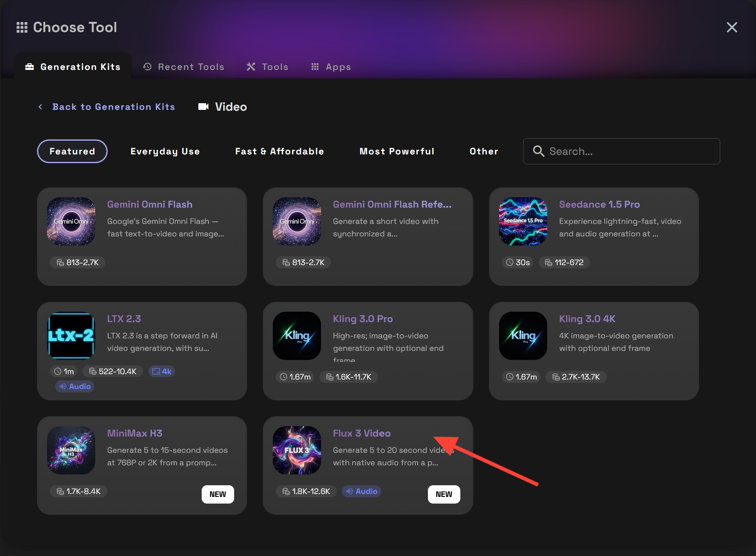This screenshot has height=556, width=756.
Task: Click the 2.7K-13.7K credits badge
Action: (x=576, y=377)
